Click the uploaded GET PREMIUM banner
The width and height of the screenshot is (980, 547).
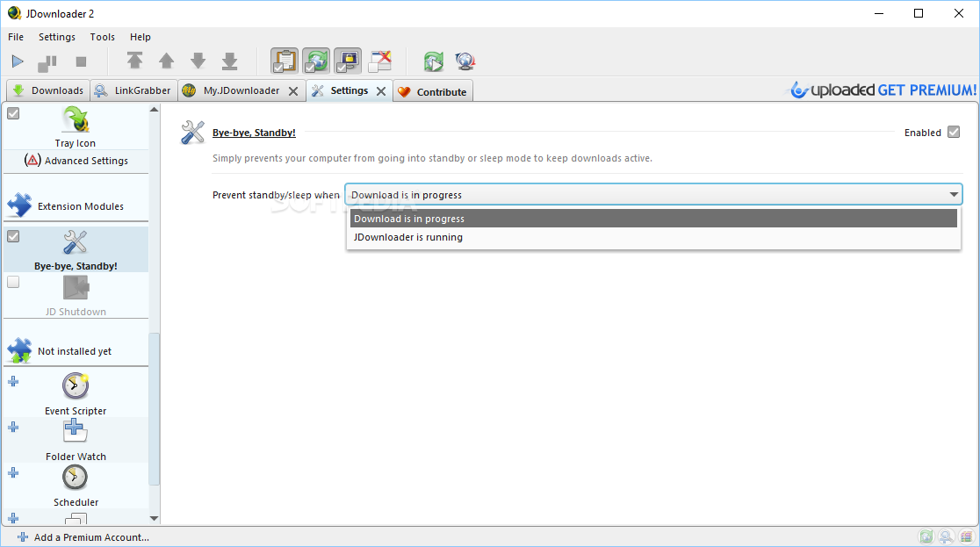[883, 90]
